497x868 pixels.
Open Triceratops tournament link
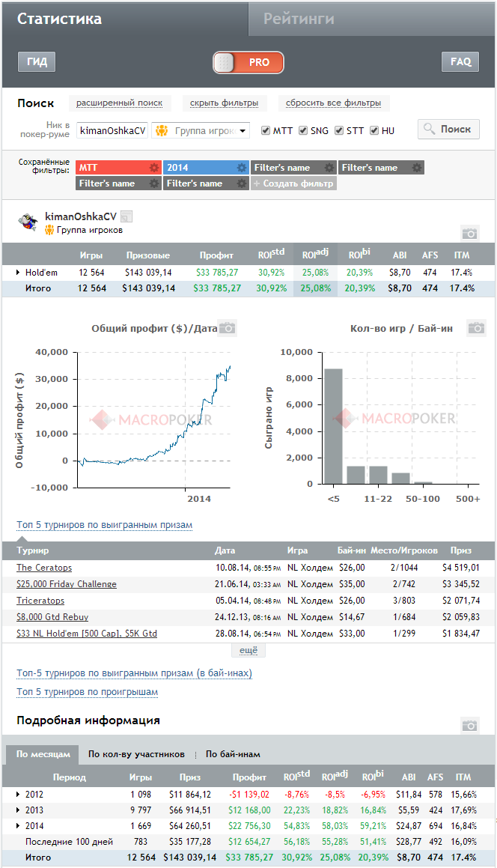(x=40, y=601)
